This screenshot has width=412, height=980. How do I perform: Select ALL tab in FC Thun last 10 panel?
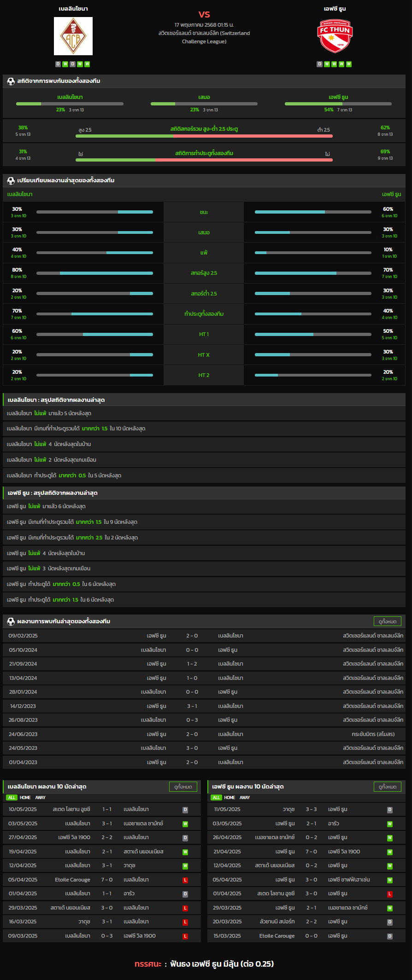tap(216, 798)
